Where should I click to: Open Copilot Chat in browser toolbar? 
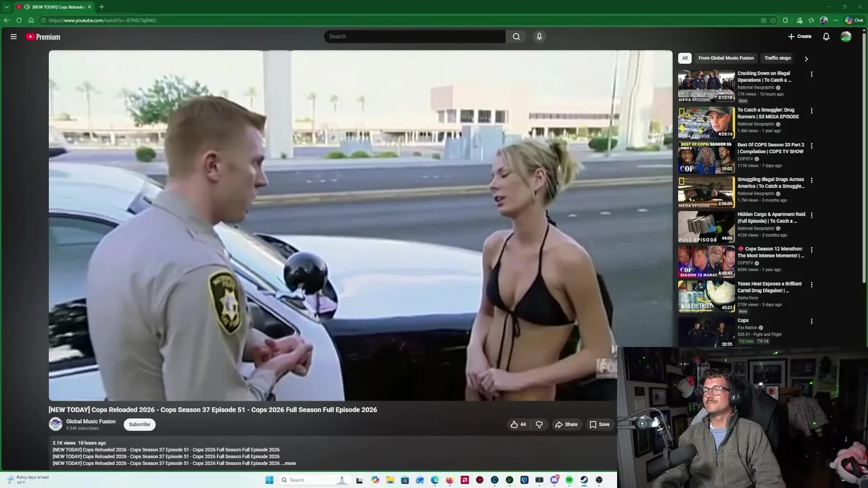854,20
